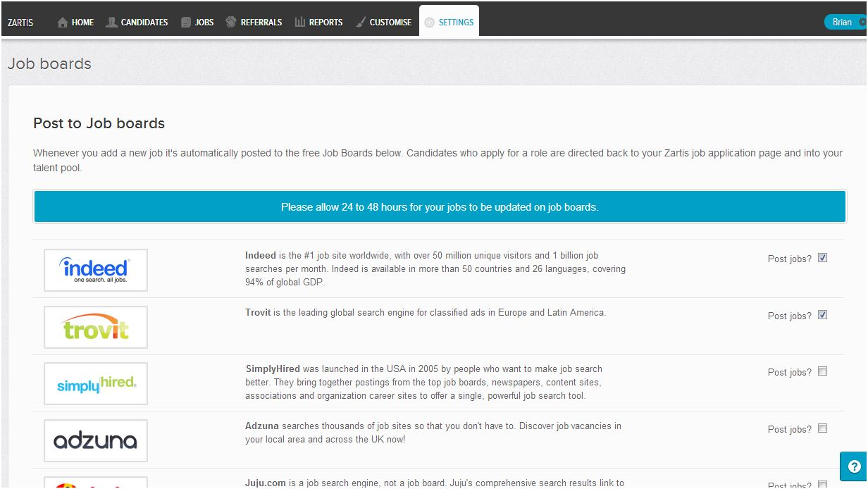Click the Adzuna logo

[96, 440]
